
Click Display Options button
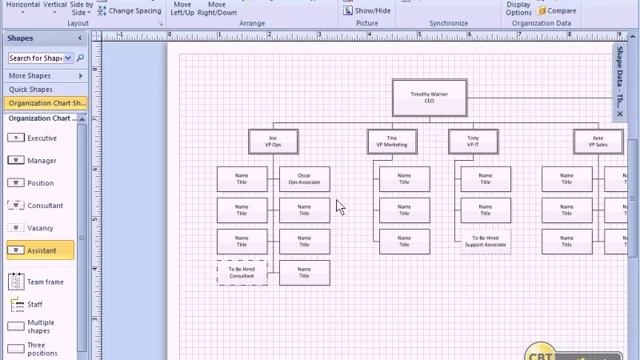point(518,8)
